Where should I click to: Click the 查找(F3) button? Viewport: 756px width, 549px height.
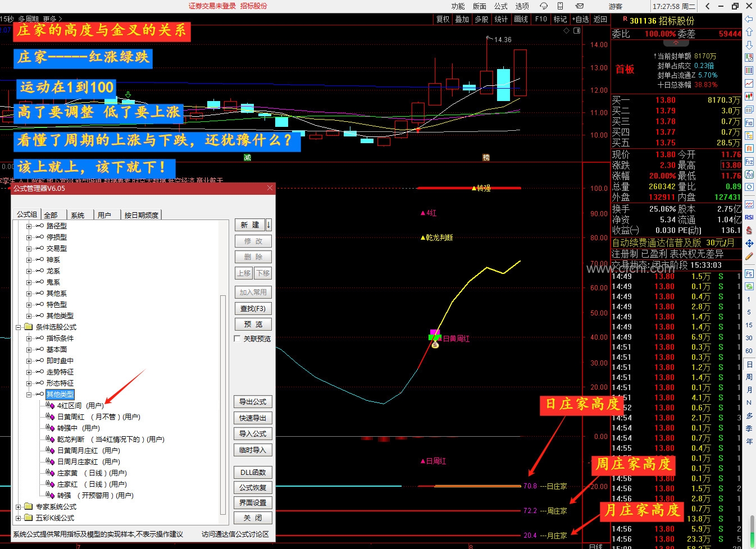point(253,308)
